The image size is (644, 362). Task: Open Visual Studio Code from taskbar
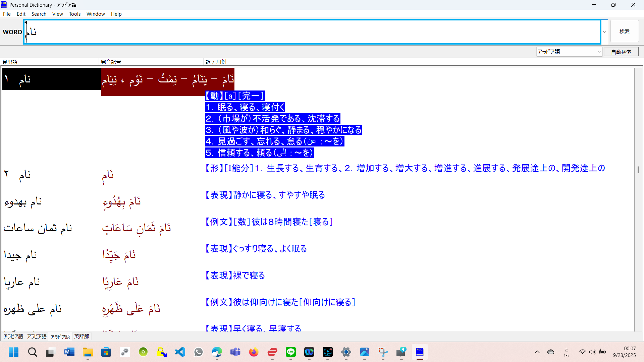point(180,352)
